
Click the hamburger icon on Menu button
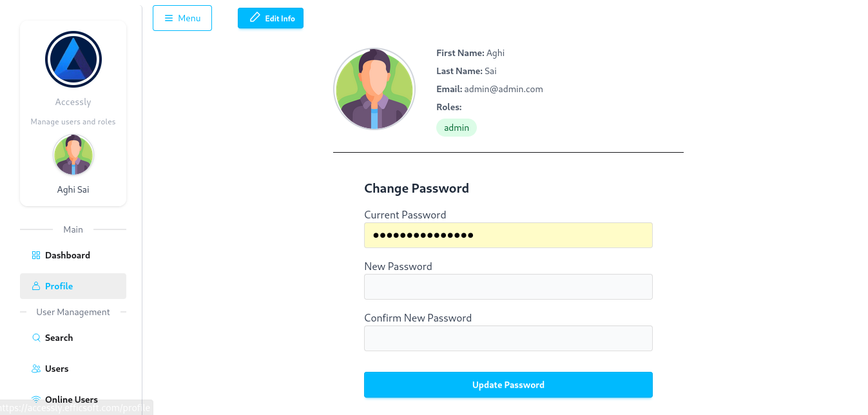(x=169, y=18)
